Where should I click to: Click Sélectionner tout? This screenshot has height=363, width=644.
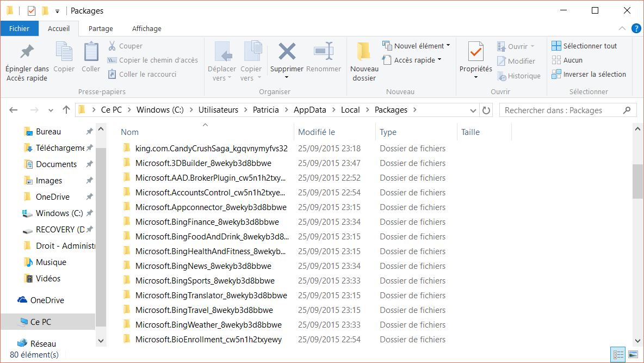coord(584,46)
